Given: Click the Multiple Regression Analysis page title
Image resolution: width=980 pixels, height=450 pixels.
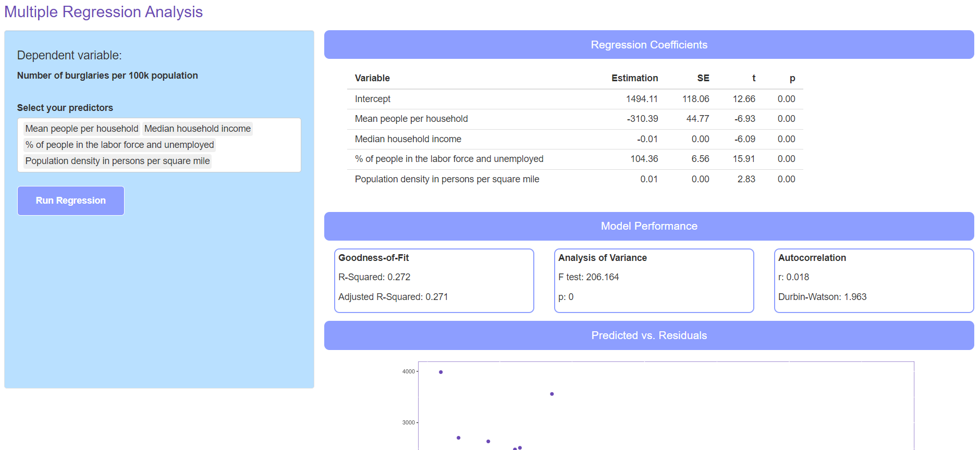Looking at the screenshot, I should coord(104,12).
